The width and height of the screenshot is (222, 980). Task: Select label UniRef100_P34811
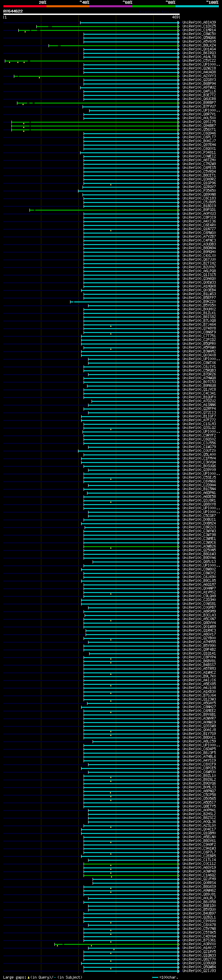pos(199,153)
